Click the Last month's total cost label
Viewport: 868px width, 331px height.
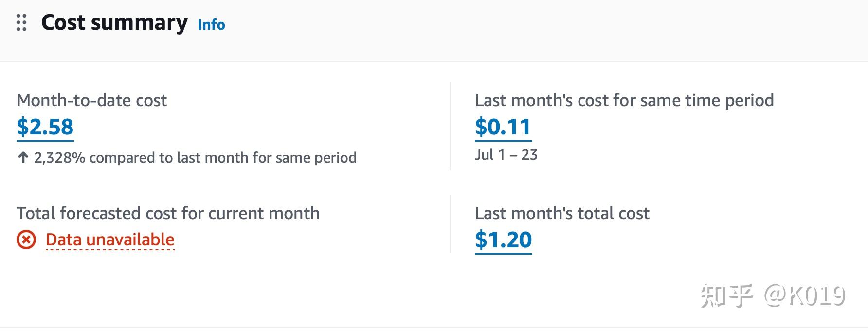pos(562,214)
